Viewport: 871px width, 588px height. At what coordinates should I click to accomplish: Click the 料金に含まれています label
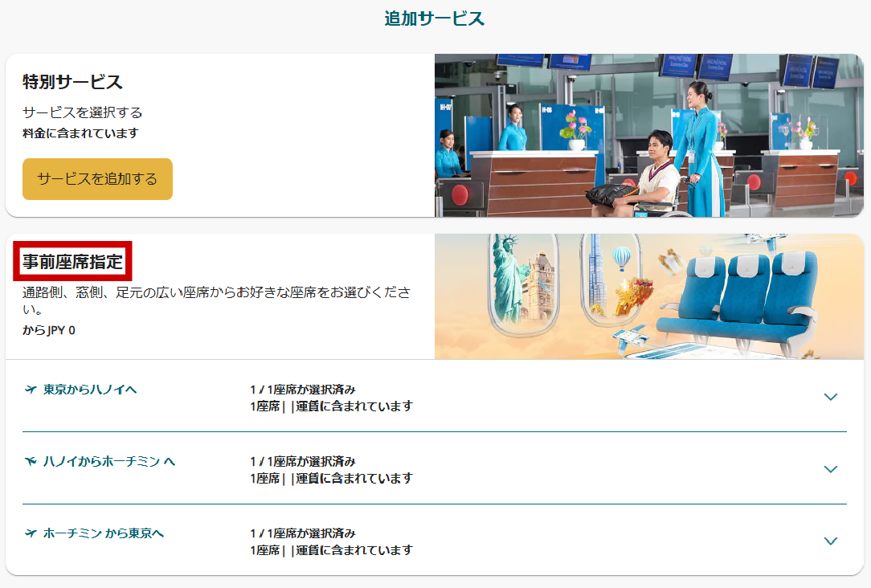point(80,133)
